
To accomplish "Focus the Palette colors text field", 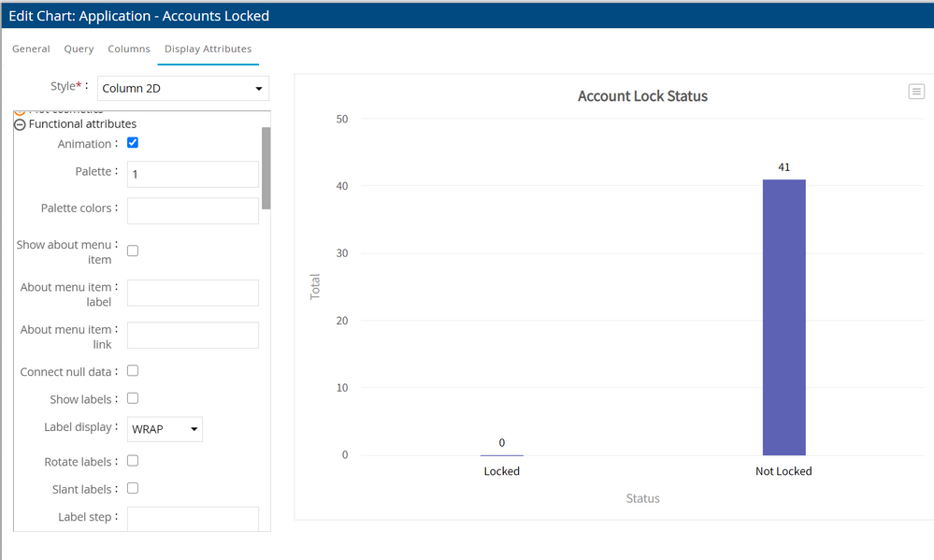I will 193,210.
